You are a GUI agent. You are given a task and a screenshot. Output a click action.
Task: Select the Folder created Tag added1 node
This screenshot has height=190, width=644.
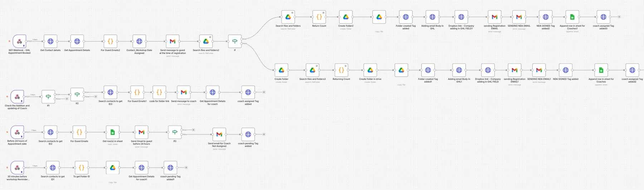pyautogui.click(x=428, y=70)
